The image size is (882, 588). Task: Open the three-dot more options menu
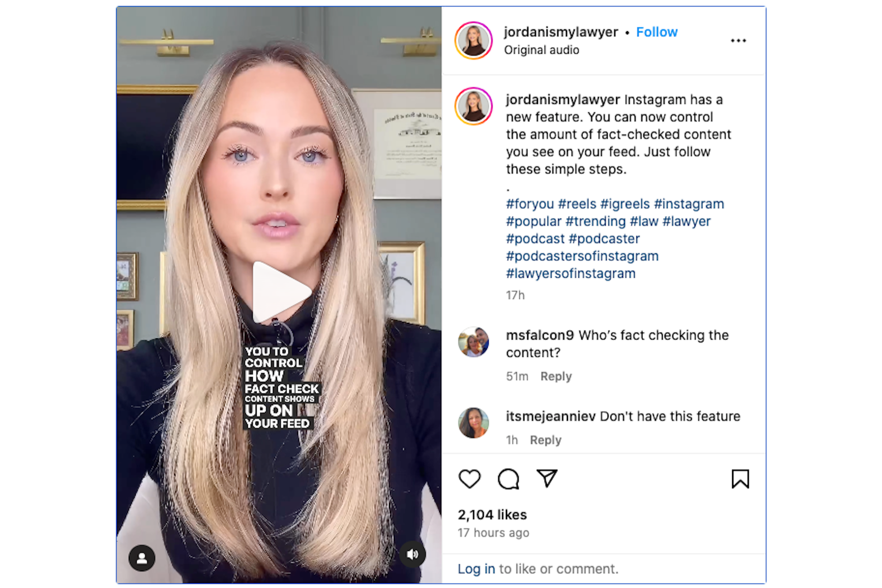pos(738,41)
